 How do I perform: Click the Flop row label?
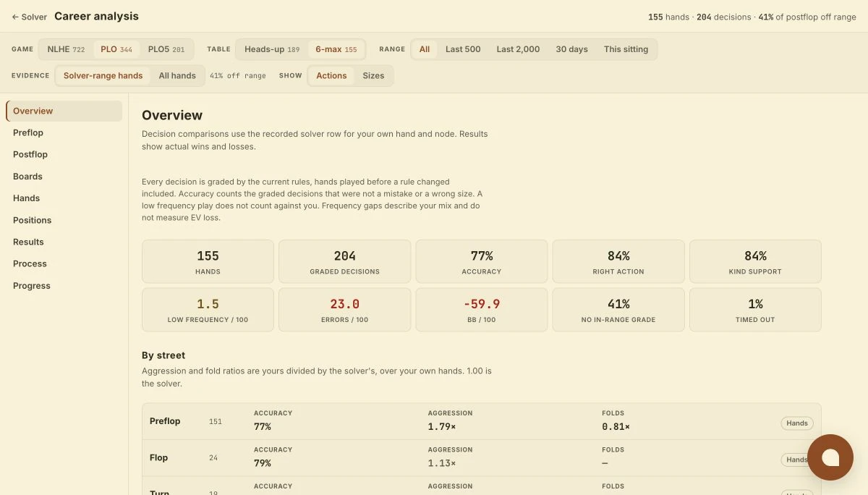(158, 457)
